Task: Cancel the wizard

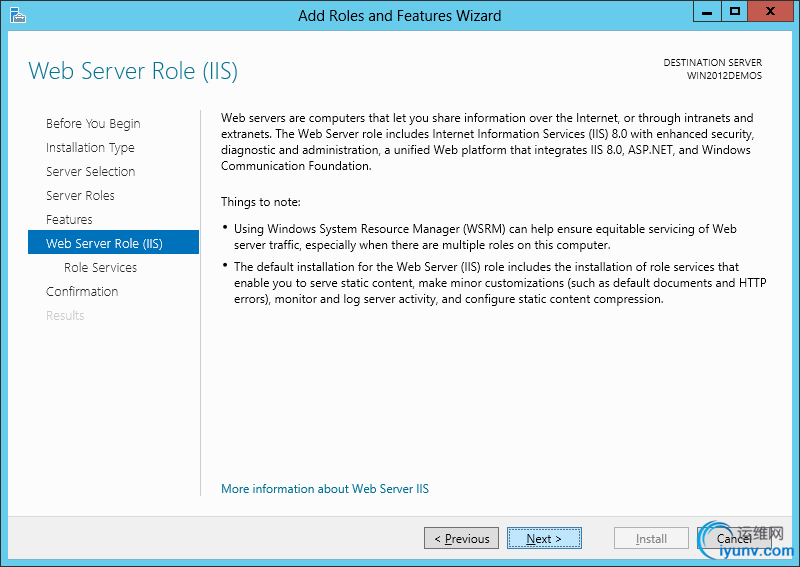Action: pos(734,538)
